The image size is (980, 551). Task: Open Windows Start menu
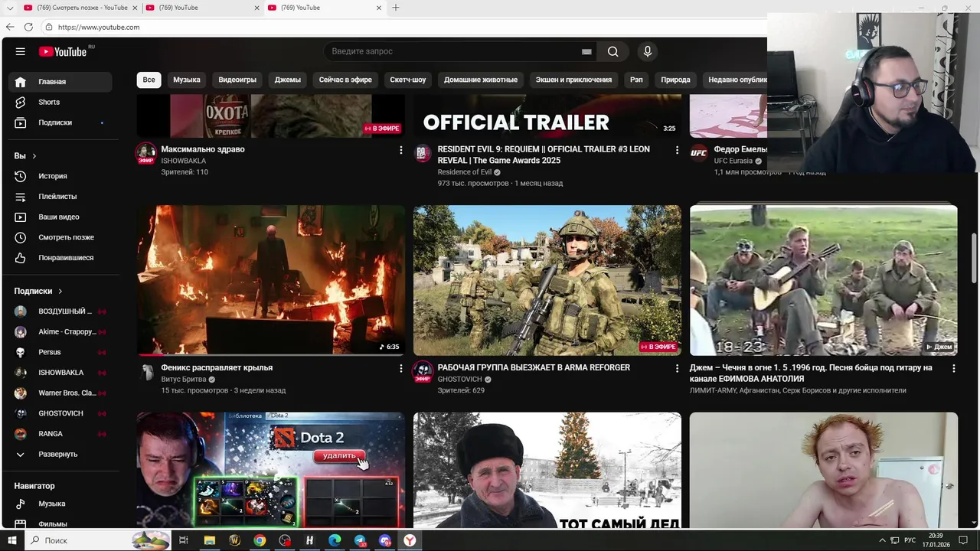[x=11, y=540]
